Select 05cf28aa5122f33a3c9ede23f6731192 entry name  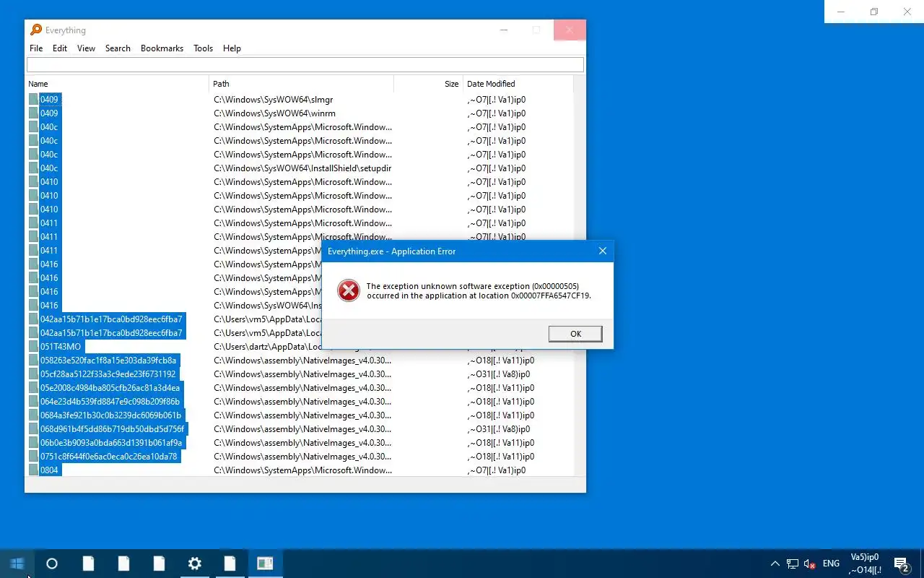(x=108, y=374)
